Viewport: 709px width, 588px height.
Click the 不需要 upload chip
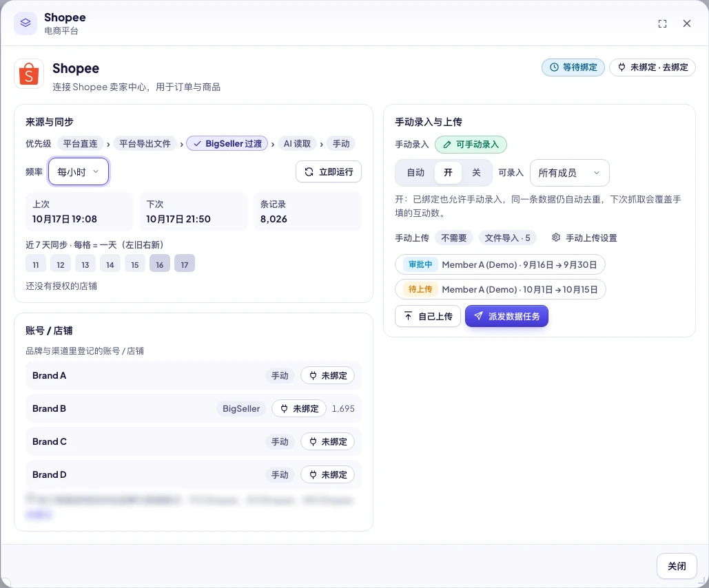(x=454, y=238)
